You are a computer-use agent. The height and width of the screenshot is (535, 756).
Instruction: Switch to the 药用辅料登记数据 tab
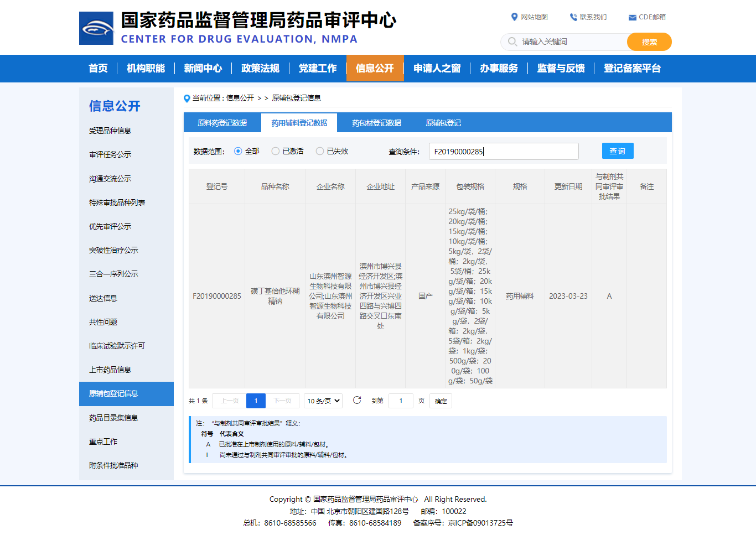click(x=299, y=123)
